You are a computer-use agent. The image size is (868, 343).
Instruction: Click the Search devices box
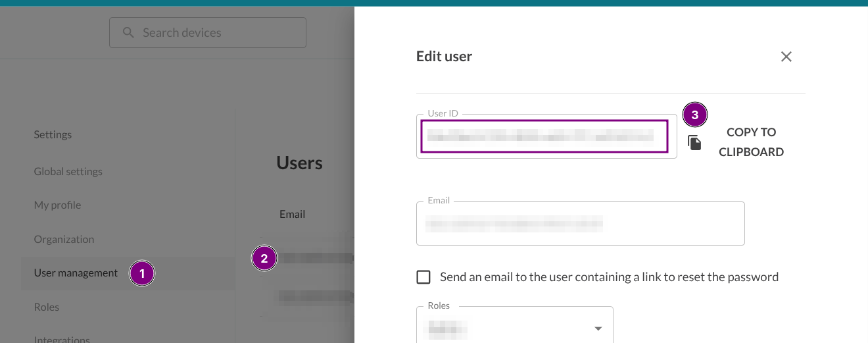208,32
